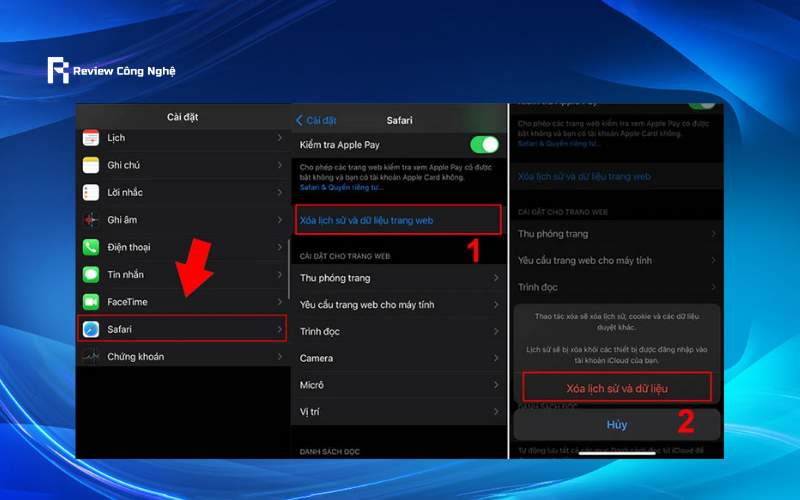Open the Camera setting row

point(399,358)
